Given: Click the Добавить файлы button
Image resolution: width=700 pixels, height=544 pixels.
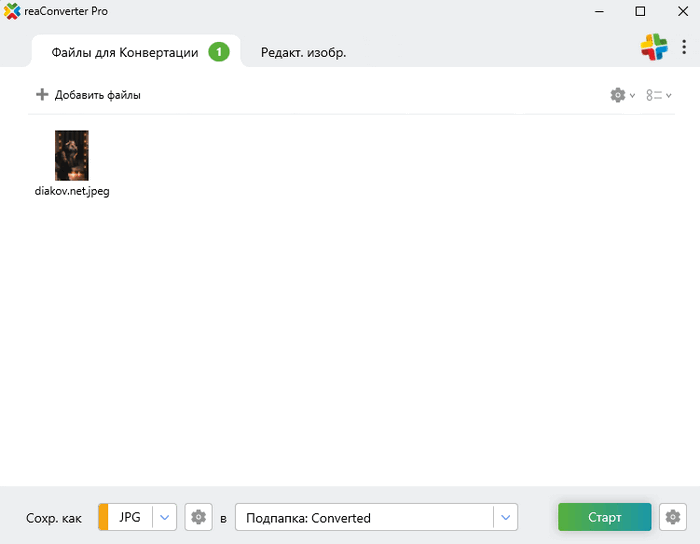Looking at the screenshot, I should (88, 95).
